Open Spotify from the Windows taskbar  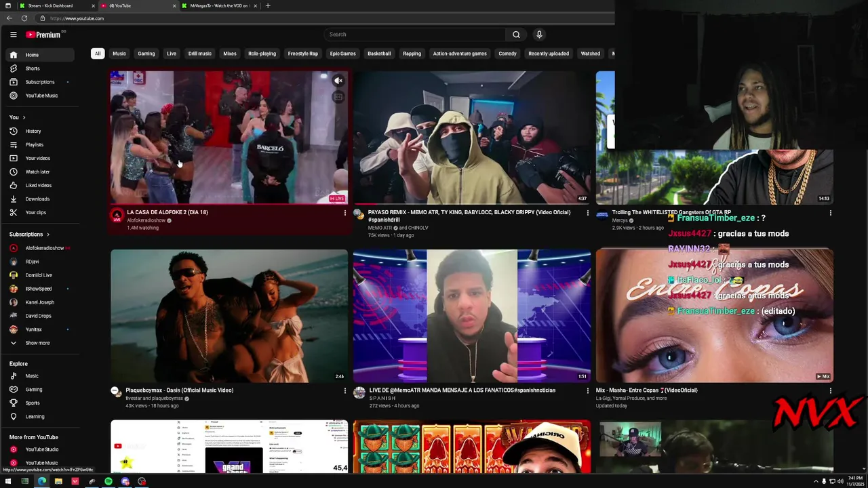coord(108,481)
